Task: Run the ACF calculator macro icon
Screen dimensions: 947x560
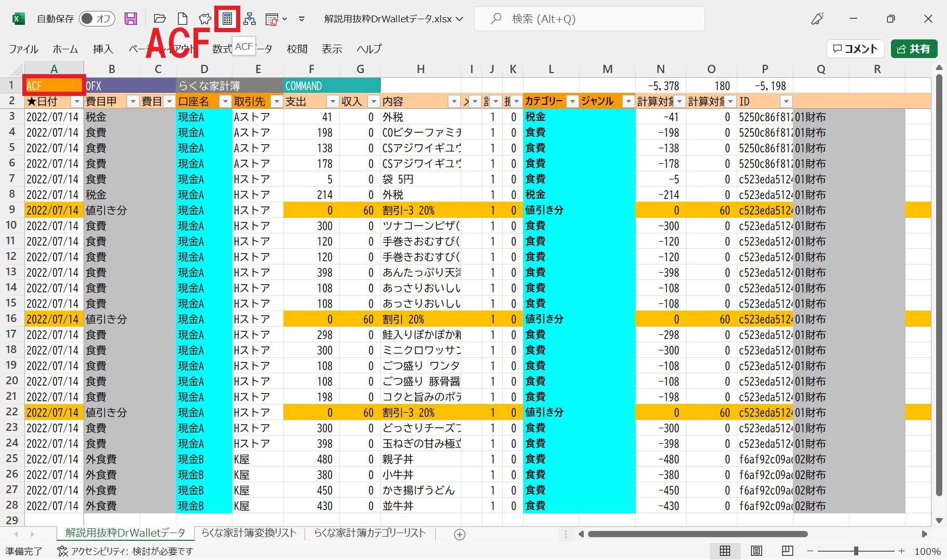Action: 227,19
